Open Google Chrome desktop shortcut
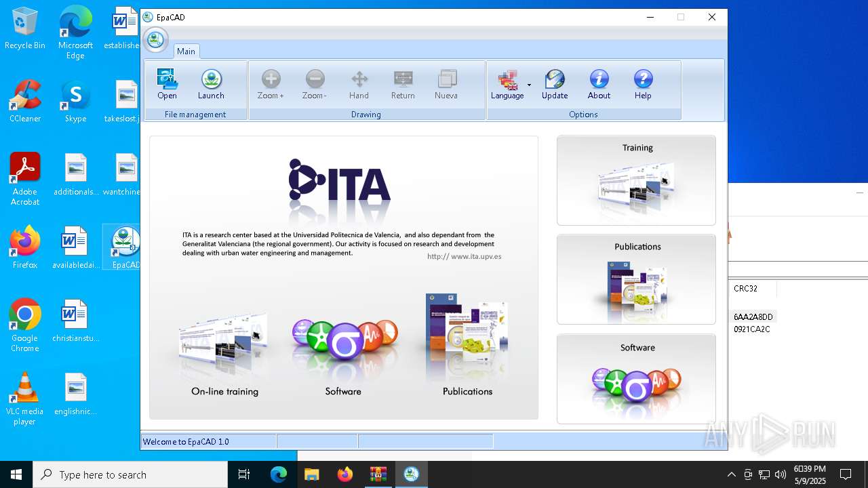The width and height of the screenshot is (868, 488). pyautogui.click(x=25, y=326)
